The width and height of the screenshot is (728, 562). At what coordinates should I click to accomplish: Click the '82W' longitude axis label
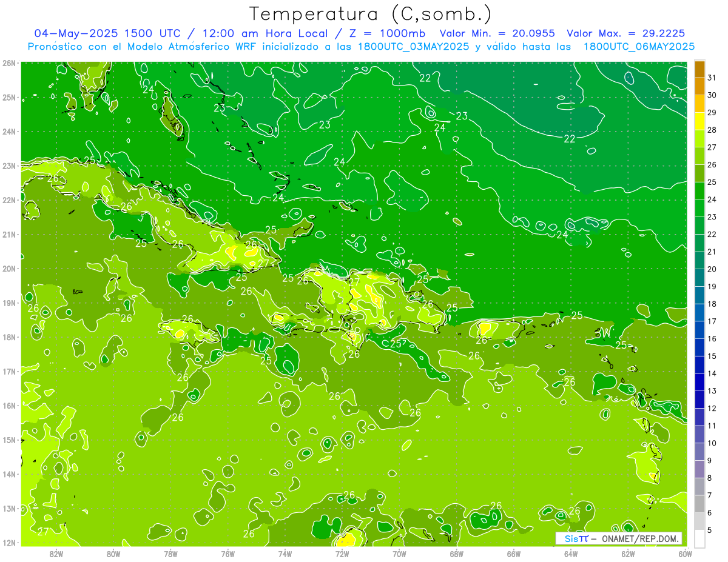point(56,553)
